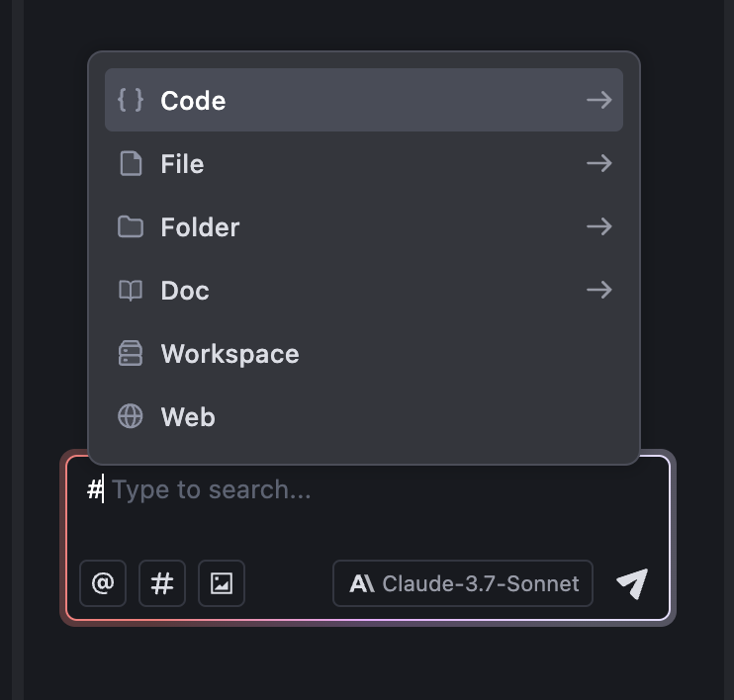Send the message with the paper plane
This screenshot has width=734, height=700.
tap(632, 583)
